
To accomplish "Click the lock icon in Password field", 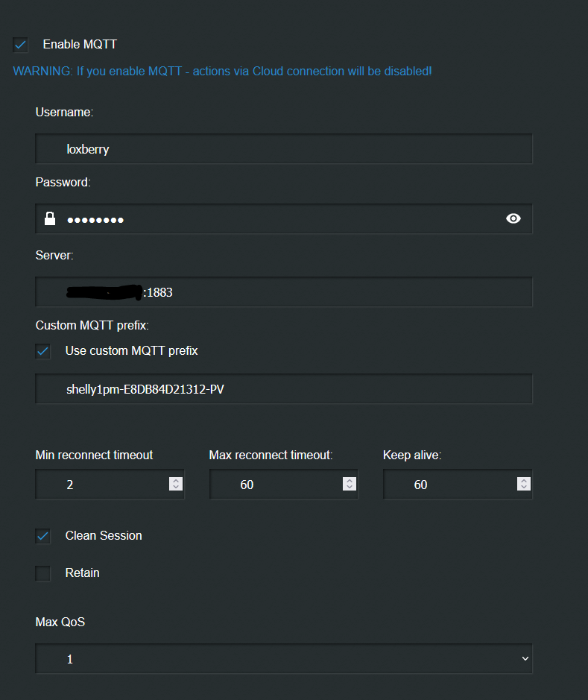I will [x=50, y=218].
